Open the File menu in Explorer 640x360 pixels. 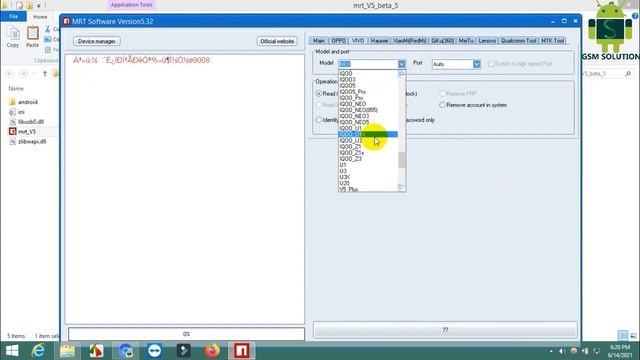pyautogui.click(x=13, y=17)
